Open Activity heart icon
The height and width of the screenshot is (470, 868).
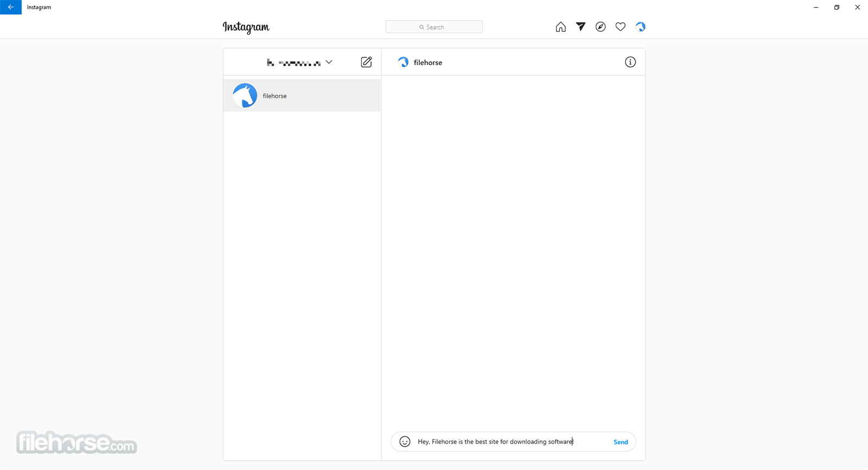(621, 27)
